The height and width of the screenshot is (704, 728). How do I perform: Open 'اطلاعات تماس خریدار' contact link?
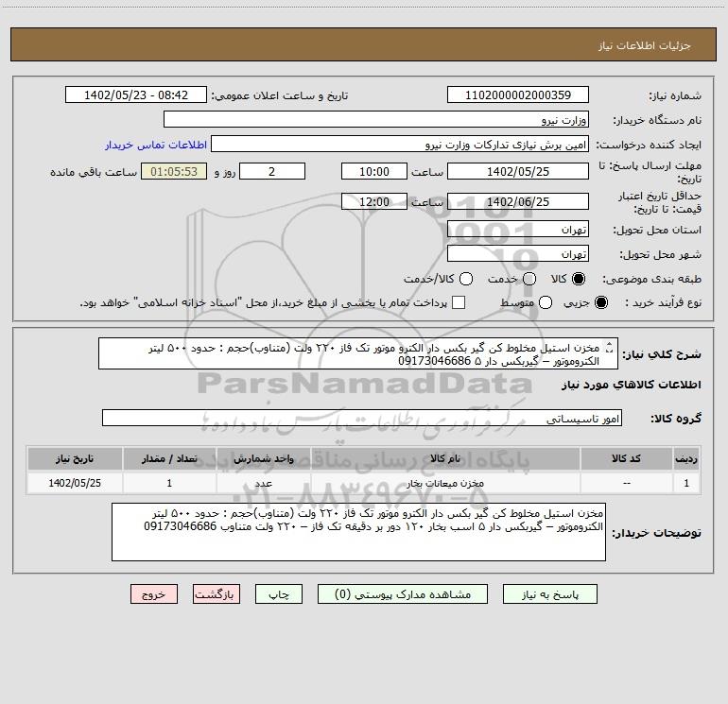pyautogui.click(x=156, y=145)
